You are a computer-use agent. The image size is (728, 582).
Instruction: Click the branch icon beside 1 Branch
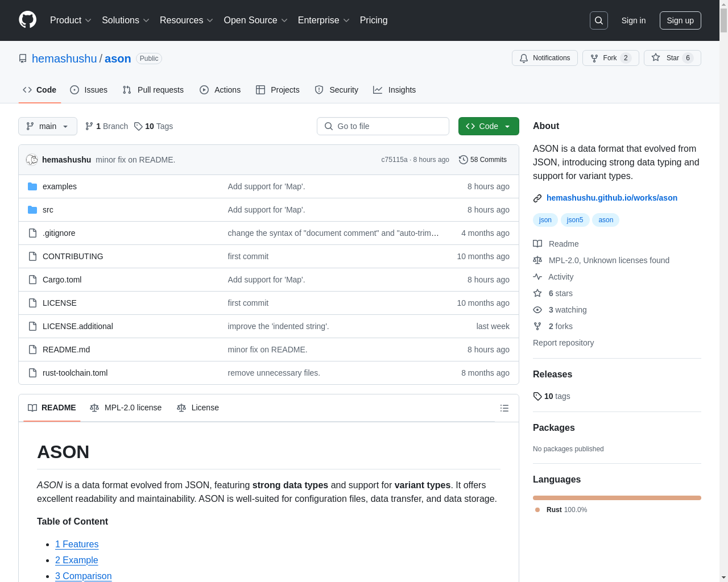(89, 126)
